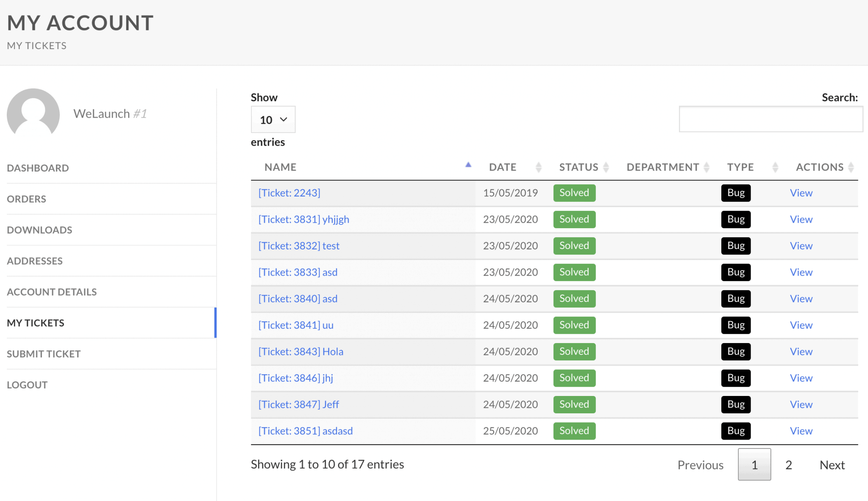868x501 pixels.
Task: Sort table by Actions column arrows
Action: [851, 167]
